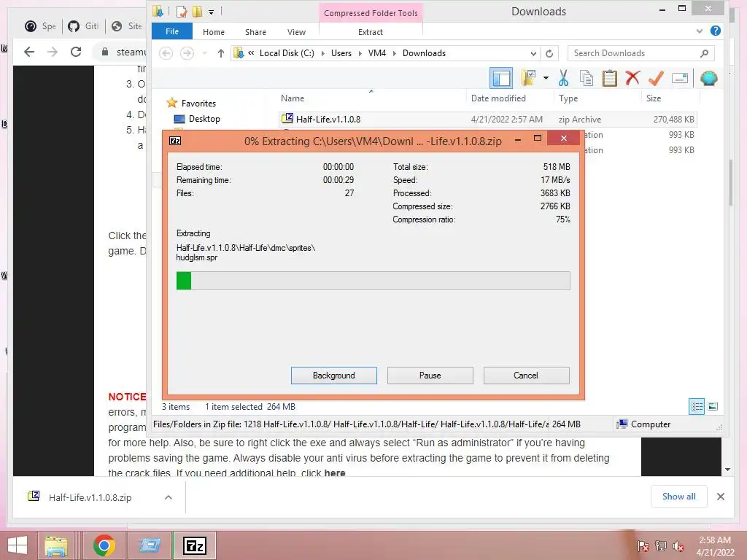Click the Up one level arrow

click(220, 53)
